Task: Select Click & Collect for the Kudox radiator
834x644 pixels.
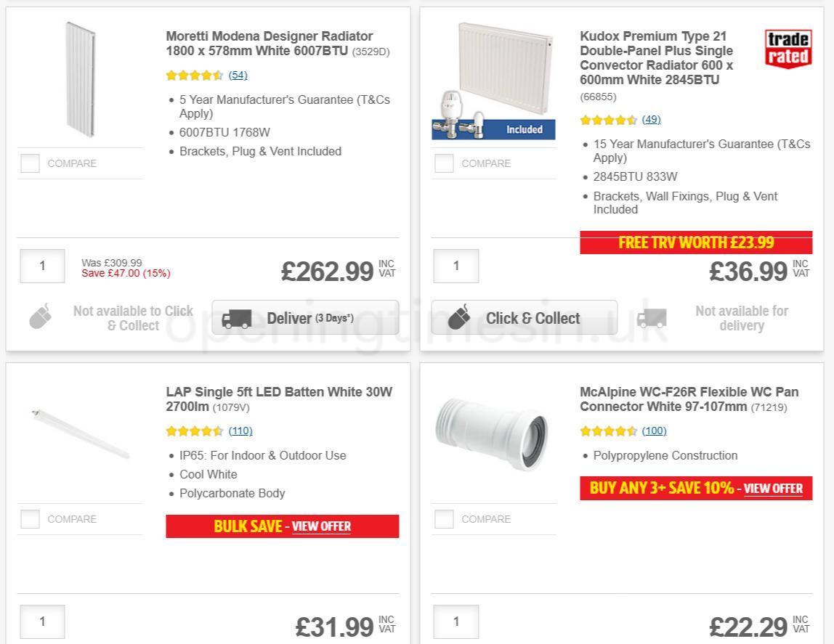Action: (x=523, y=317)
